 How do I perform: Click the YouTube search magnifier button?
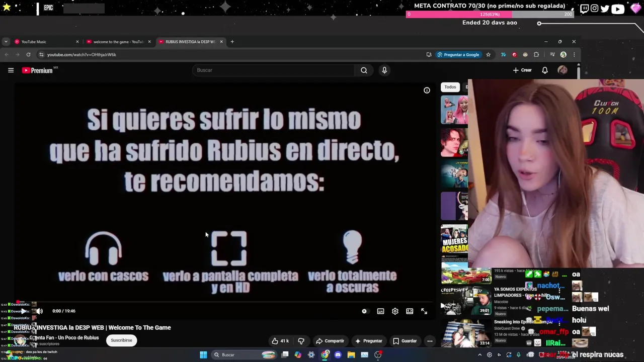click(364, 70)
